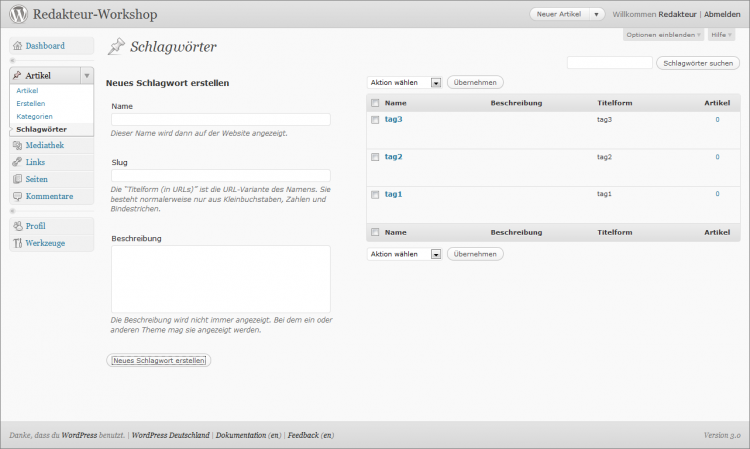This screenshot has width=750, height=449.
Task: Check the box next to tag3
Action: point(375,120)
